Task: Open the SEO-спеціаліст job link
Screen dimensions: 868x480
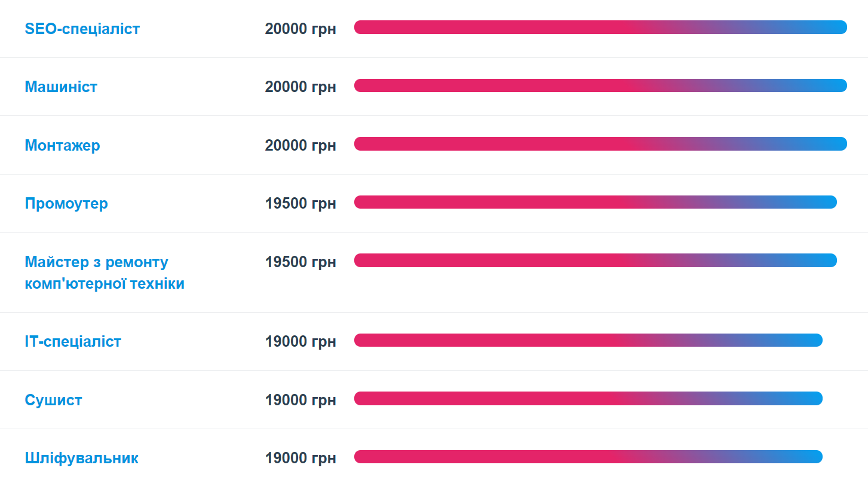Action: [x=82, y=29]
